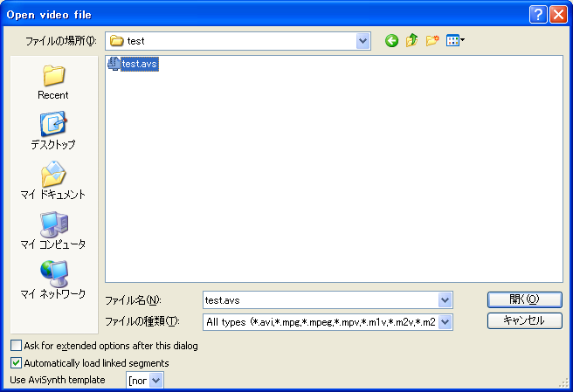This screenshot has height=392, width=573.
Task: Click the Back navigation arrow icon
Action: point(391,41)
